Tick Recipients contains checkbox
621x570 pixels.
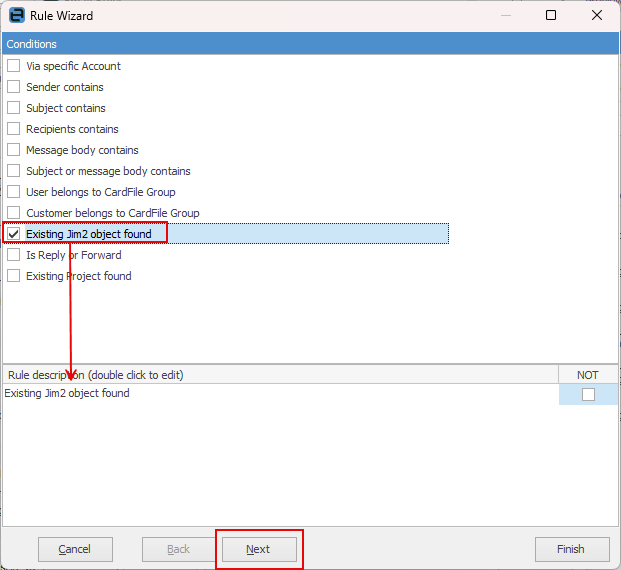(13, 129)
